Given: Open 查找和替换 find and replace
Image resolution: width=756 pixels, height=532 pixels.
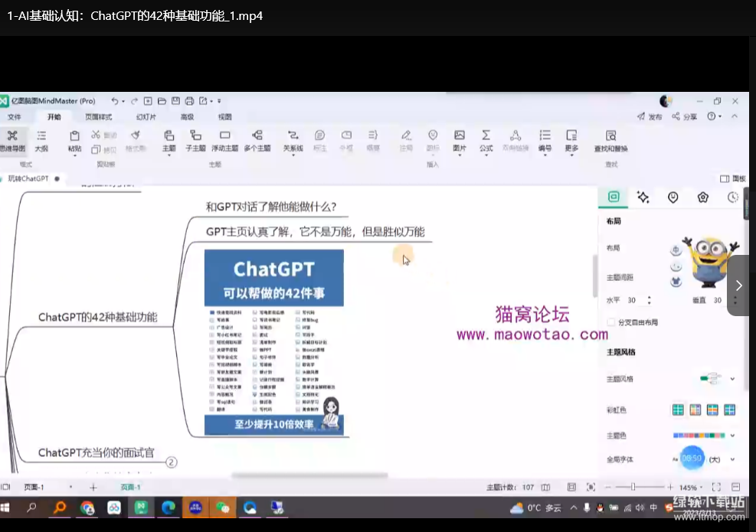Looking at the screenshot, I should pos(611,141).
